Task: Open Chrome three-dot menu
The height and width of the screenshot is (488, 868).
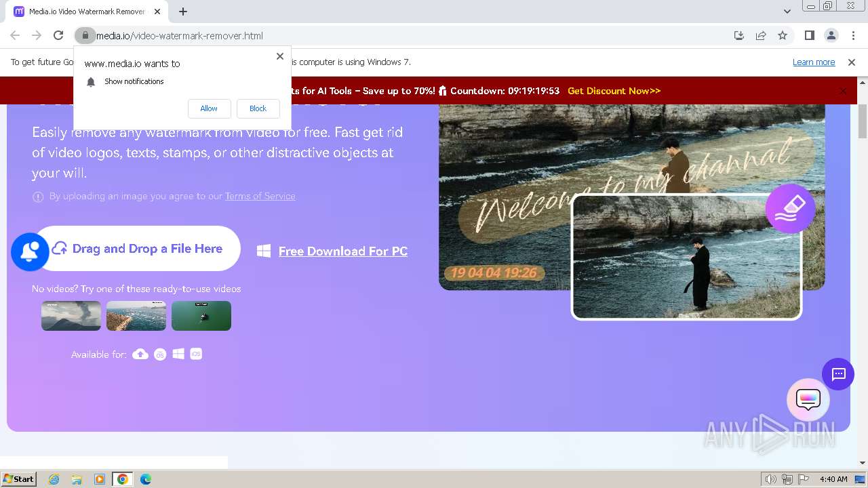Action: point(853,35)
